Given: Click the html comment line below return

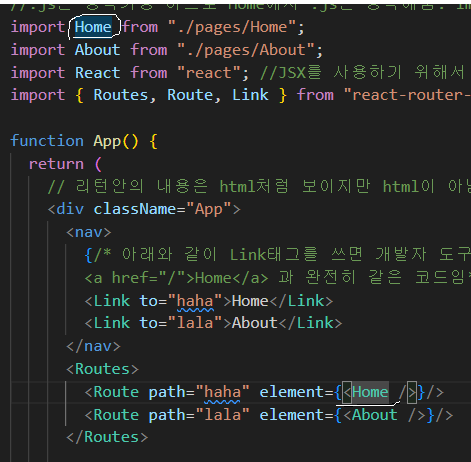Looking at the screenshot, I should coord(259,186).
